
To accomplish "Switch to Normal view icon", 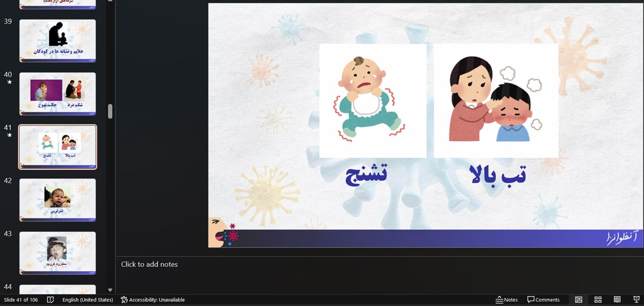I will tap(579, 300).
